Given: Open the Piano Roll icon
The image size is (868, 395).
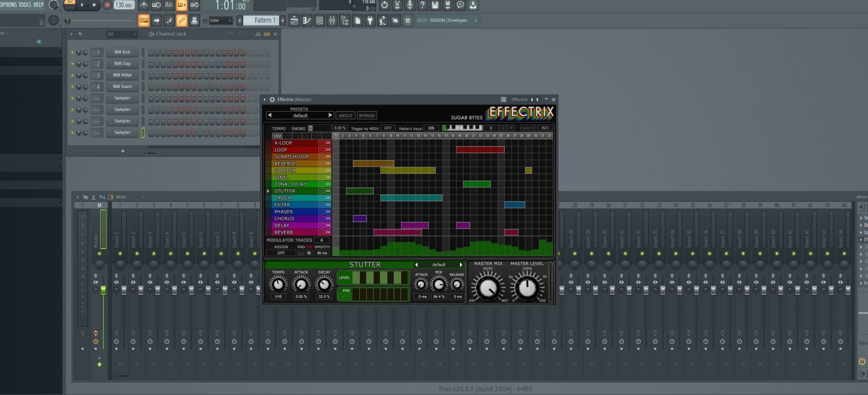Looking at the screenshot, I should (x=307, y=20).
